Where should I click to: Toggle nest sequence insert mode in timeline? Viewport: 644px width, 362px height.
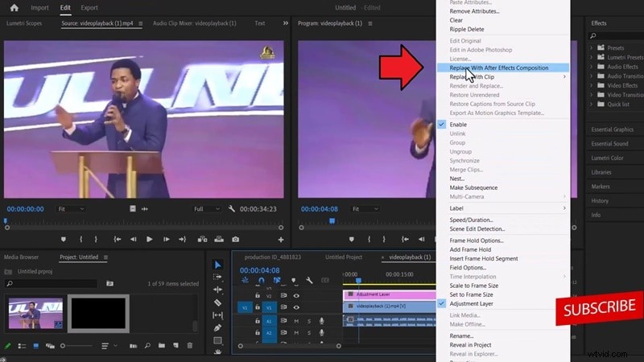coord(246,280)
